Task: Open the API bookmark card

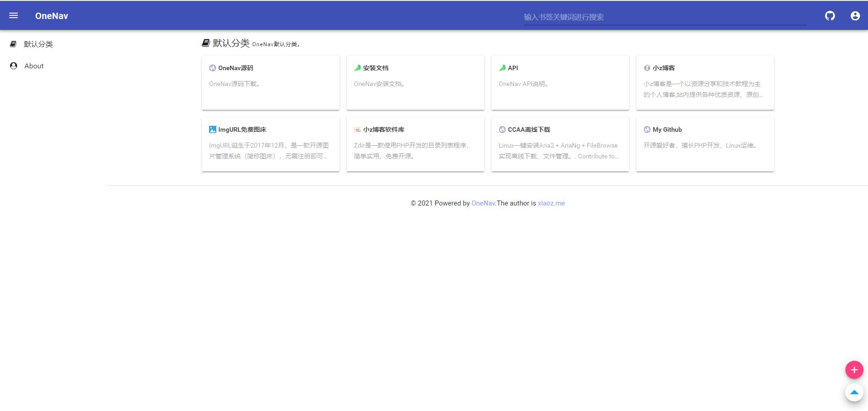Action: pyautogui.click(x=560, y=83)
